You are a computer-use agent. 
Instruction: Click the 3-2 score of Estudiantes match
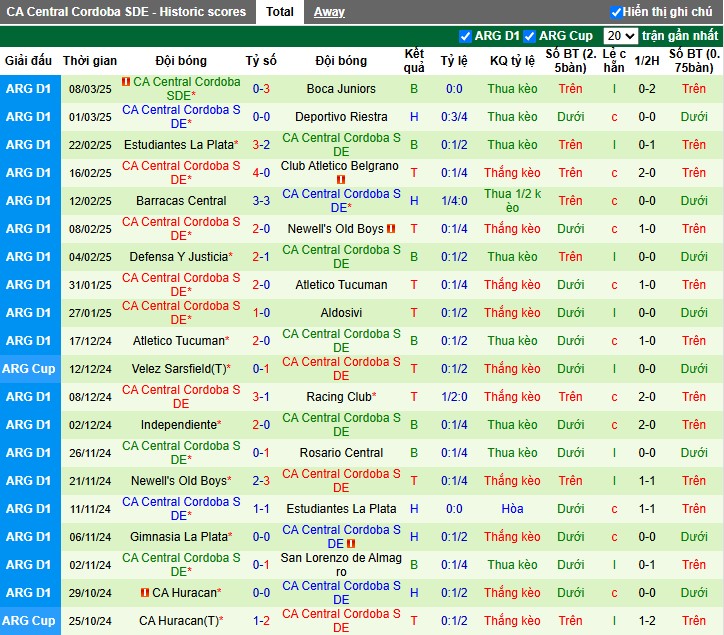(x=261, y=145)
